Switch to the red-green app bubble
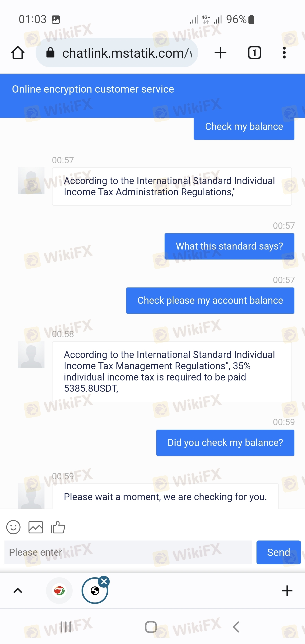 [x=59, y=591]
